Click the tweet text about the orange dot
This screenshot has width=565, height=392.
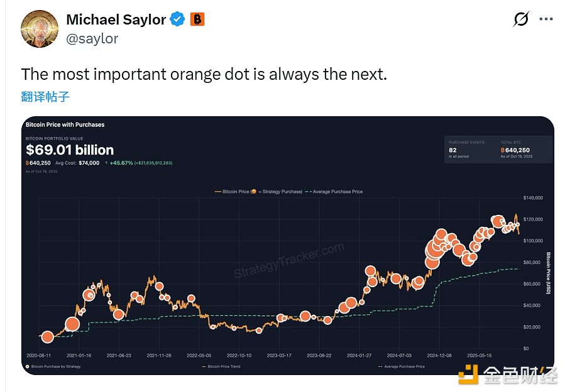pos(204,74)
